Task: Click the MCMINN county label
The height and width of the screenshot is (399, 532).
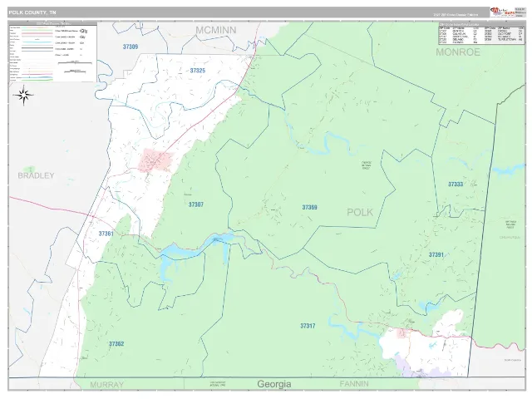Action: [x=216, y=30]
